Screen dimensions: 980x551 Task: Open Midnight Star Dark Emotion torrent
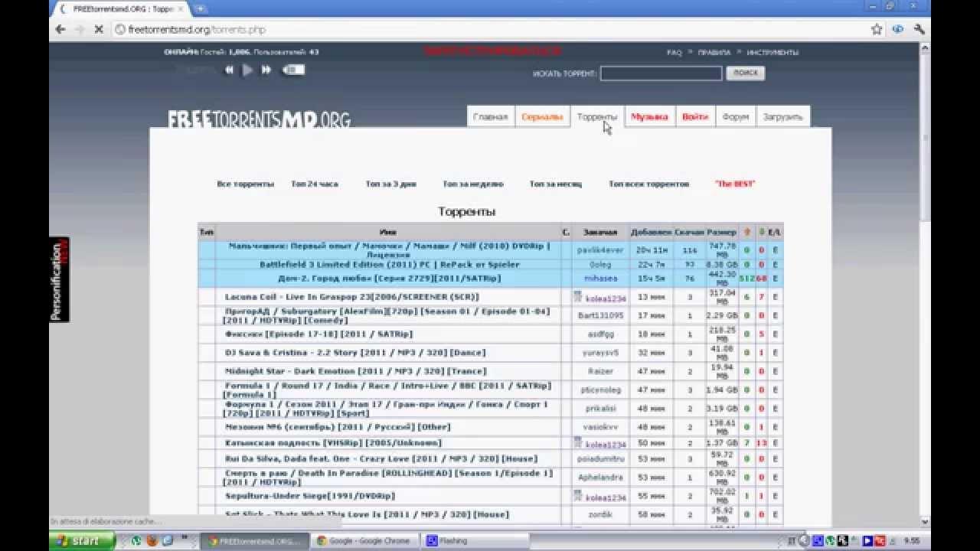pyautogui.click(x=355, y=371)
